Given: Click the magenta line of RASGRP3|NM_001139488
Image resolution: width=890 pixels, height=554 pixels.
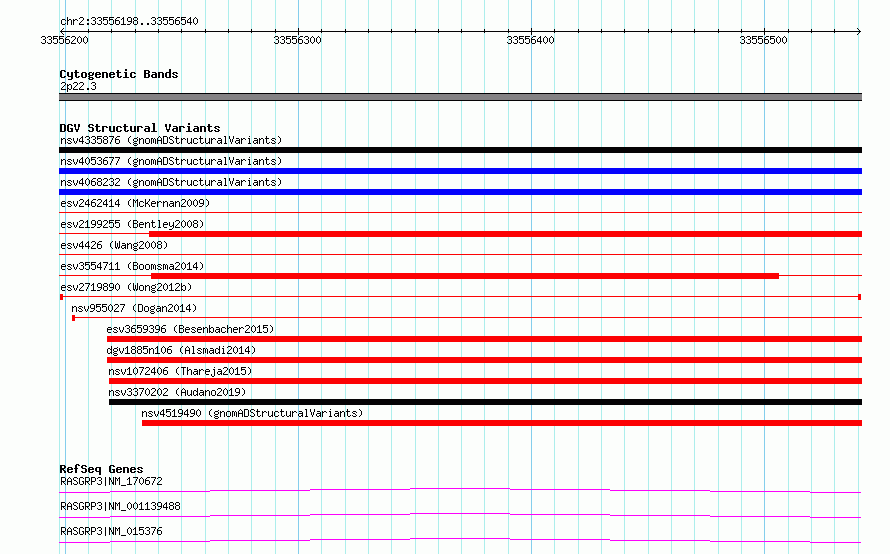Looking at the screenshot, I should 460,515.
